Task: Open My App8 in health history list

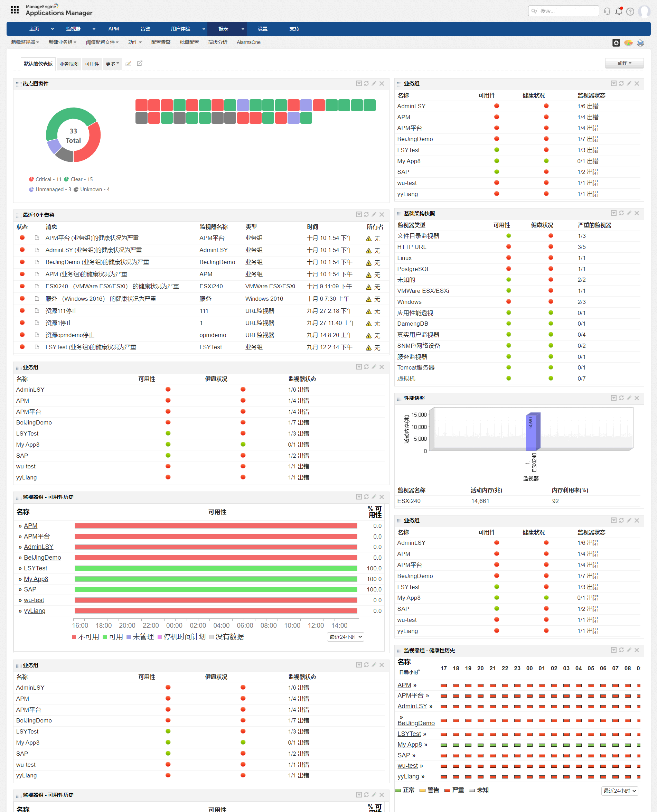Action: (410, 745)
